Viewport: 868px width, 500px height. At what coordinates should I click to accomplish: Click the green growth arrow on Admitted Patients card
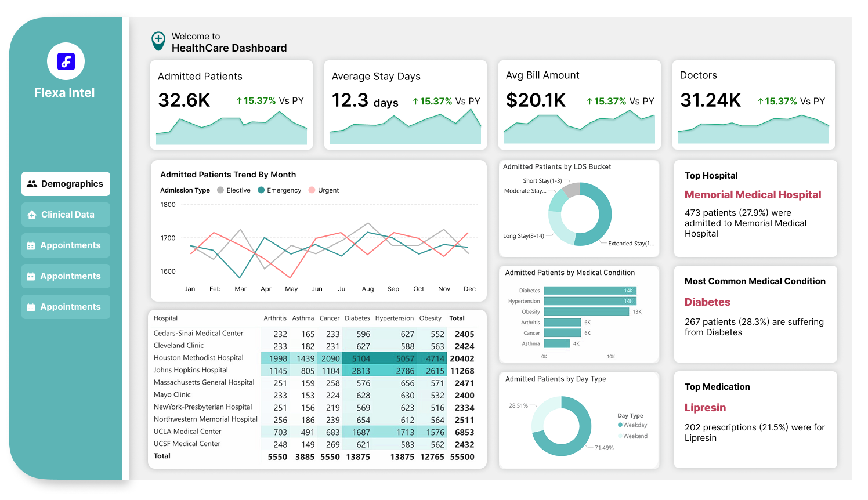pos(239,100)
